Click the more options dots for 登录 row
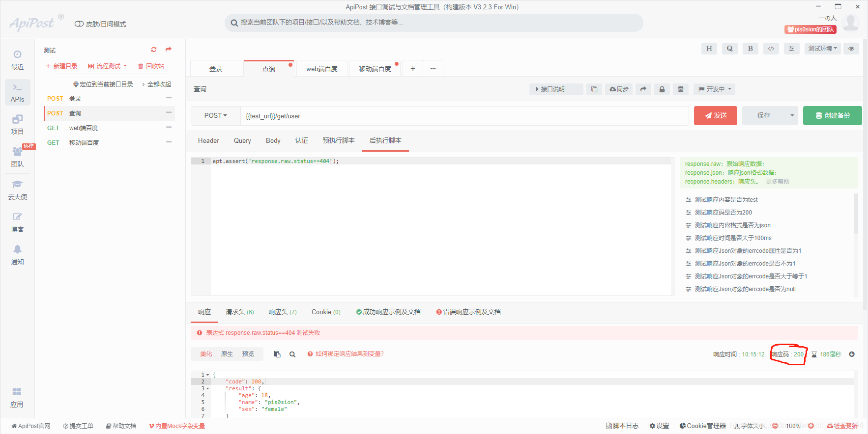 click(169, 98)
